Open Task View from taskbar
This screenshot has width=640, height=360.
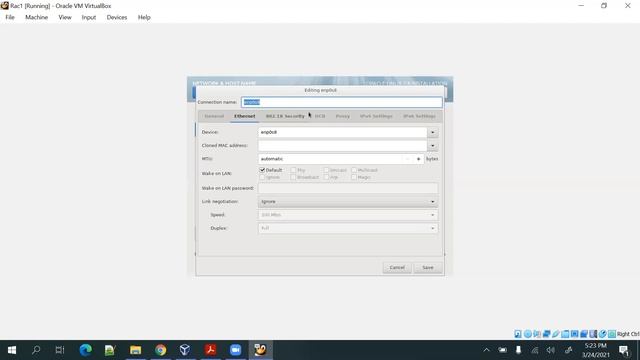(60, 350)
